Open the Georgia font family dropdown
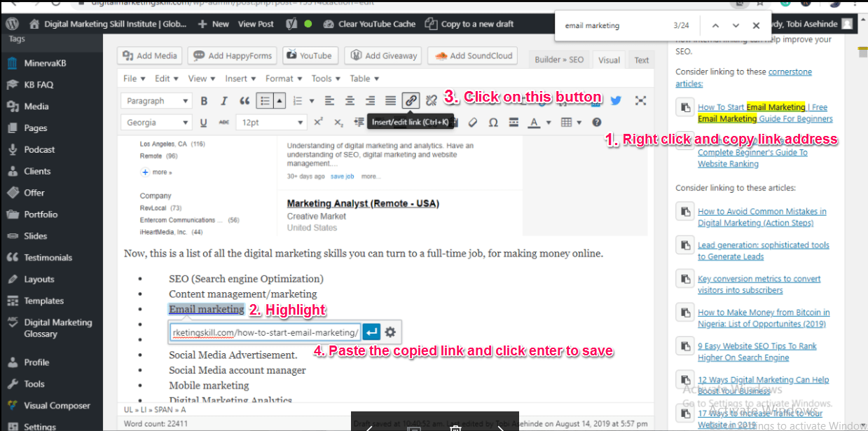Viewport: 868px width, 431px height. [x=156, y=123]
